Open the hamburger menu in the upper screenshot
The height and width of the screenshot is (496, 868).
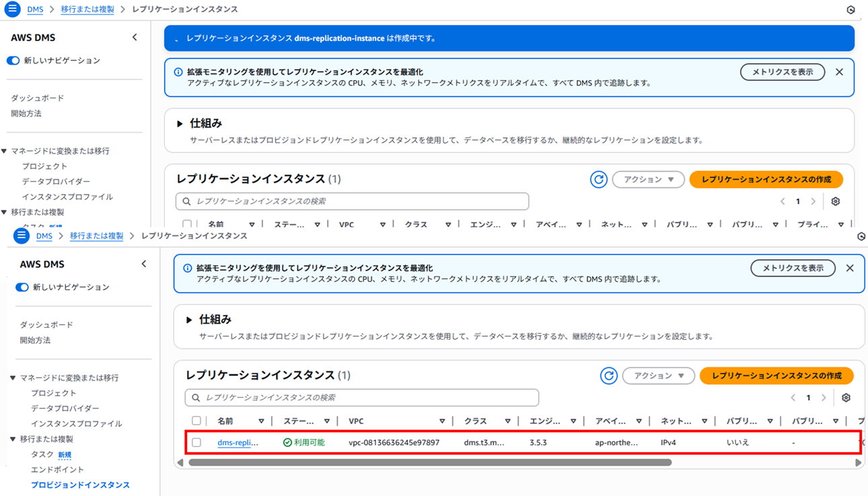[x=12, y=9]
